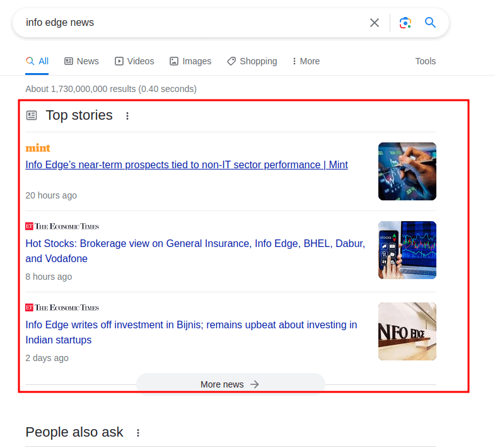Click the '8 hours ago' timestamp
This screenshot has width=495, height=448.
pos(49,277)
